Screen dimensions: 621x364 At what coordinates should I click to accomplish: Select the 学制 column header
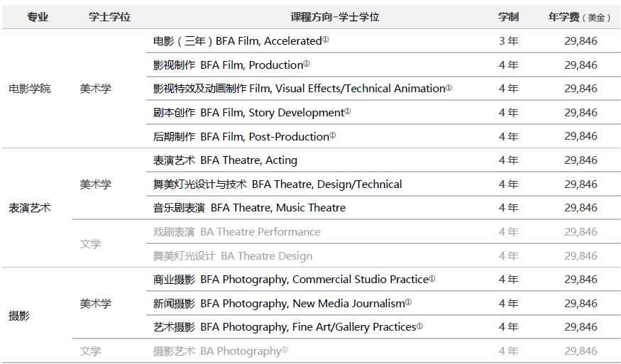click(x=509, y=17)
